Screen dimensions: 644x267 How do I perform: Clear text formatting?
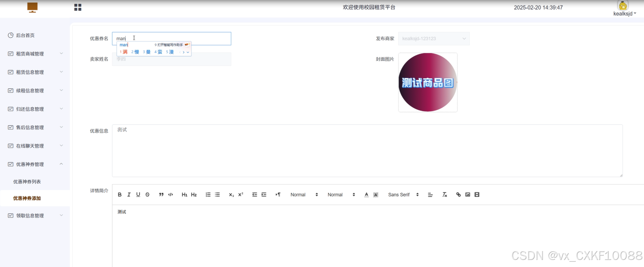click(x=445, y=195)
